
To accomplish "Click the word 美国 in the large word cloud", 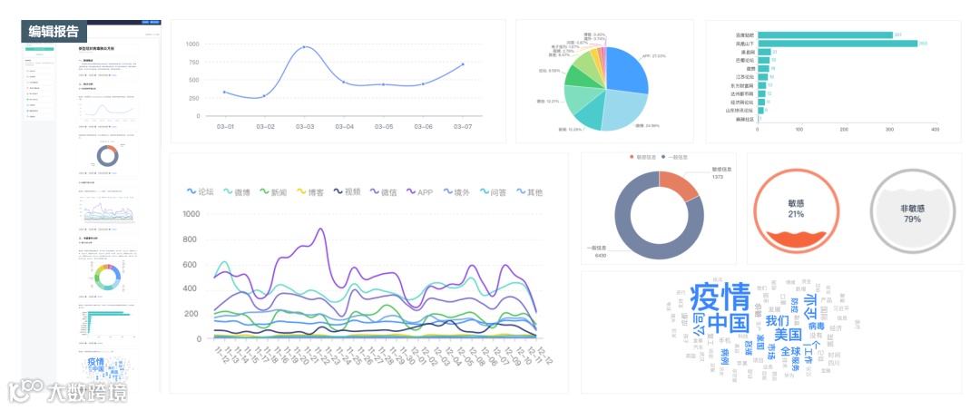I will coord(788,335).
